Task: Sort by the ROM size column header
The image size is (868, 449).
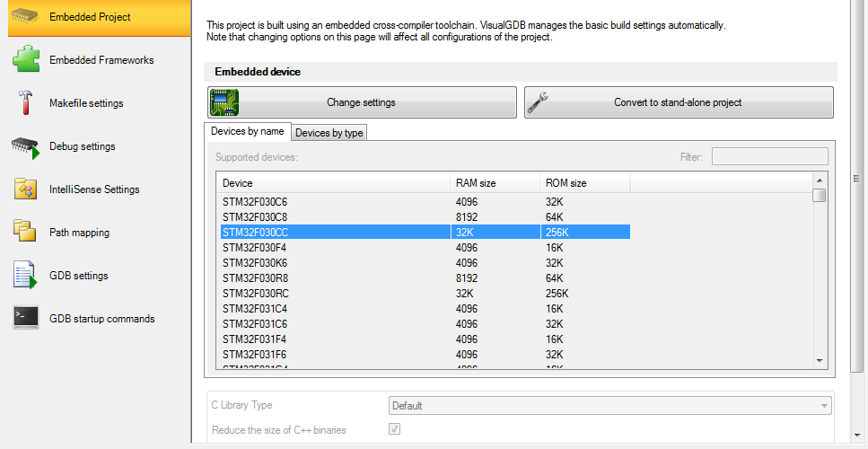Action: click(x=585, y=183)
